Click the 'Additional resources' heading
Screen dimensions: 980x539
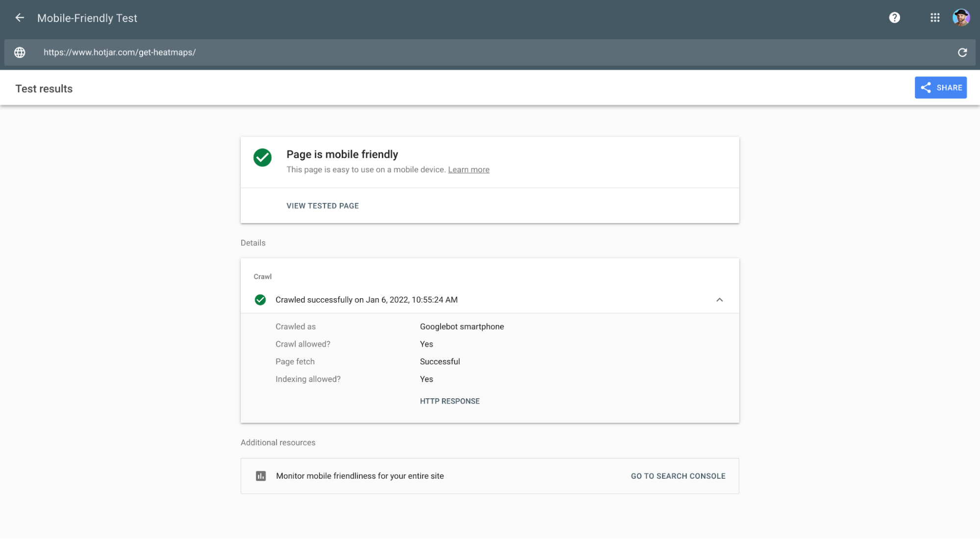pyautogui.click(x=278, y=443)
